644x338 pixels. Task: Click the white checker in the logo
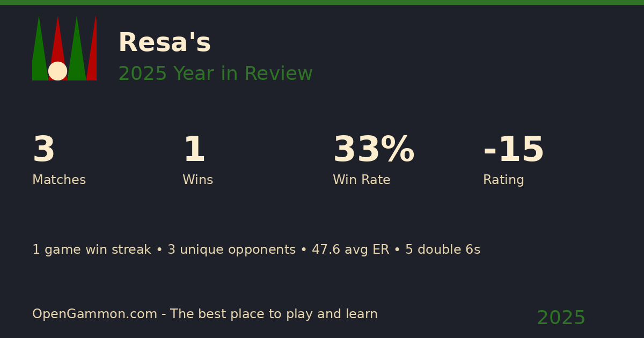tap(57, 71)
